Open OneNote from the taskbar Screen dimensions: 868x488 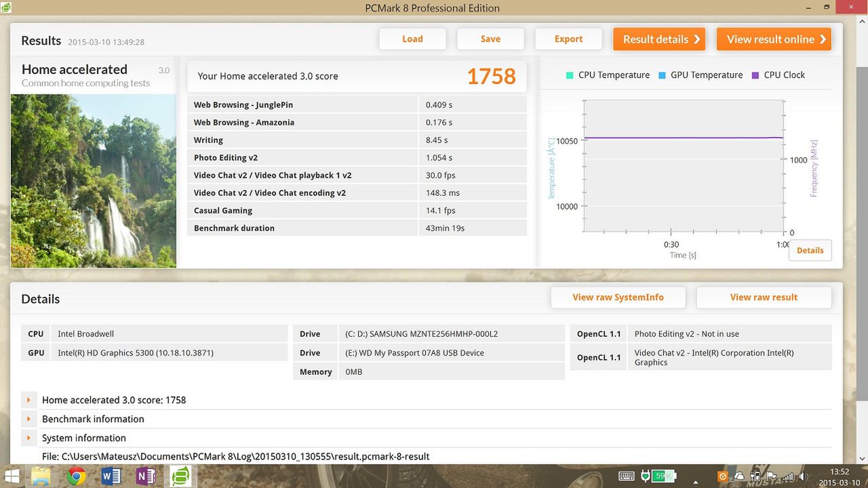pyautogui.click(x=145, y=476)
